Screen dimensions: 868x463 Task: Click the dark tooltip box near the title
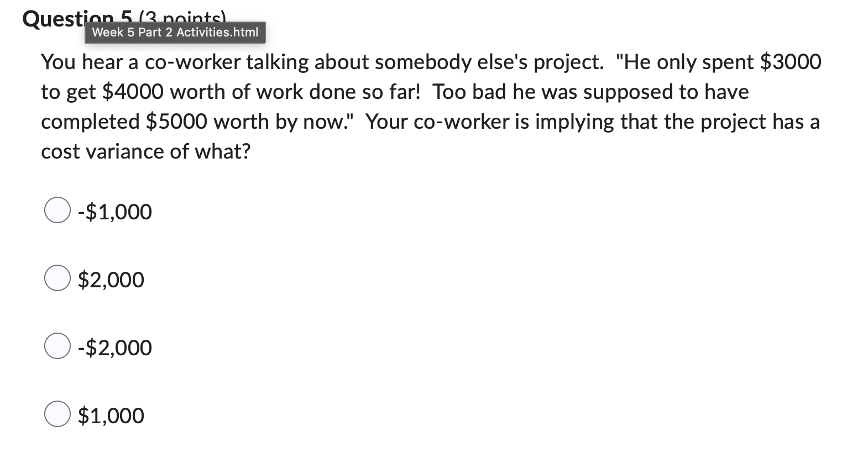(175, 32)
